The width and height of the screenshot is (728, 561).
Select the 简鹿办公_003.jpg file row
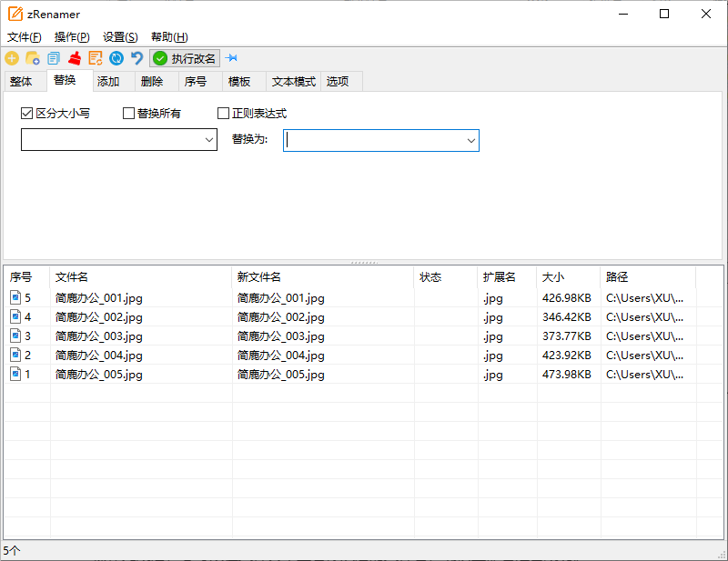click(99, 336)
